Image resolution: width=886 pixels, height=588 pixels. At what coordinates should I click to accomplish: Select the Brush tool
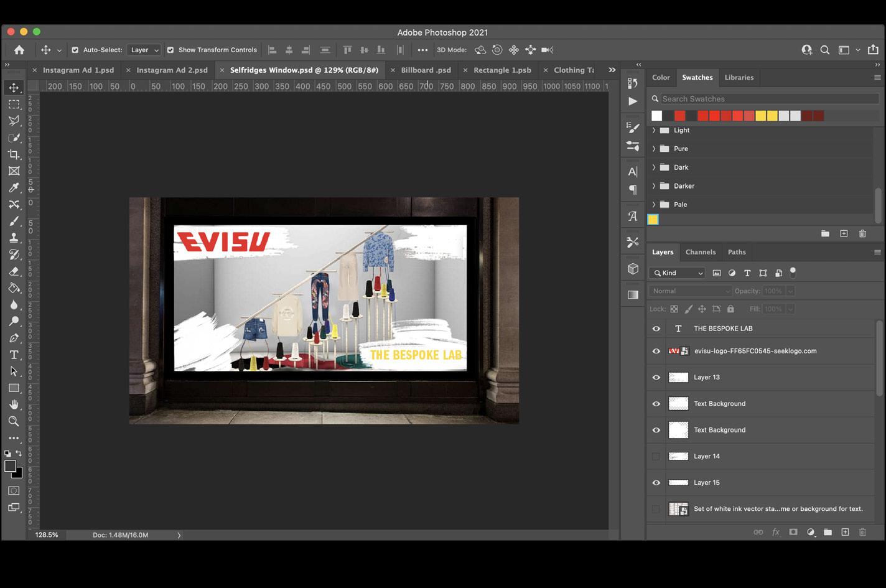[14, 222]
